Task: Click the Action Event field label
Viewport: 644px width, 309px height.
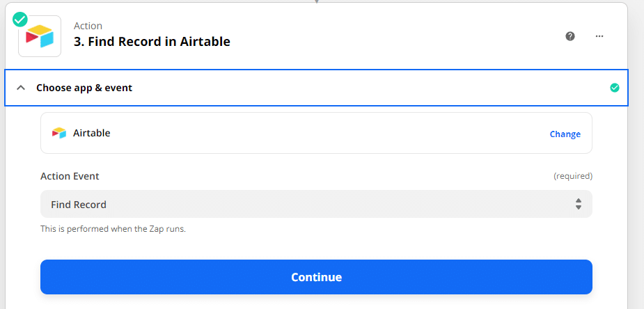Action: 70,177
